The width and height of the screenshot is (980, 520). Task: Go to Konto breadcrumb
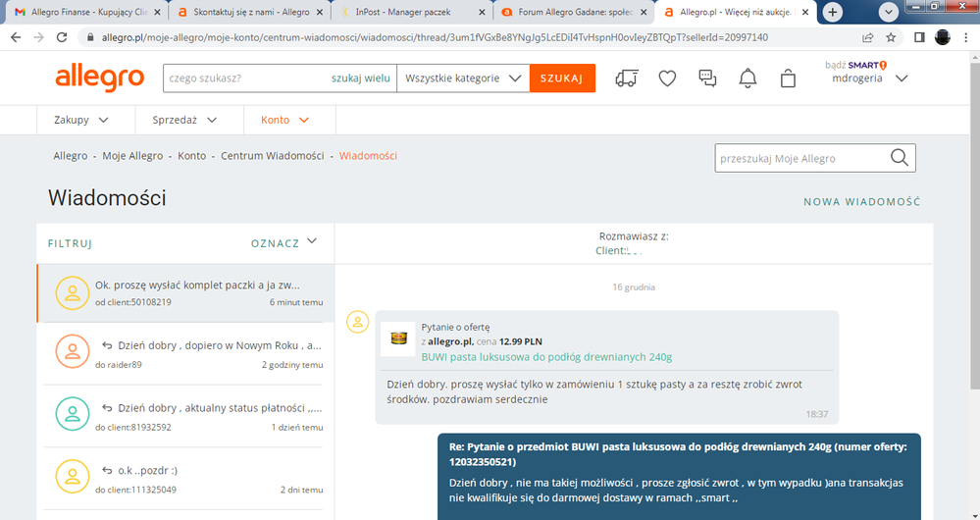[x=192, y=156]
